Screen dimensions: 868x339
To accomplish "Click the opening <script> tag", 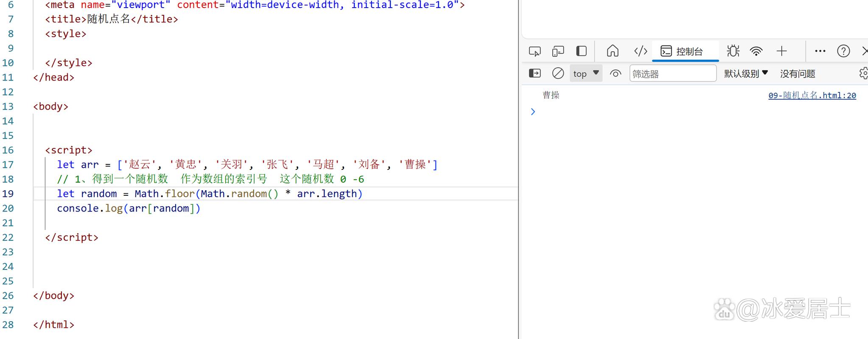I will [x=69, y=150].
